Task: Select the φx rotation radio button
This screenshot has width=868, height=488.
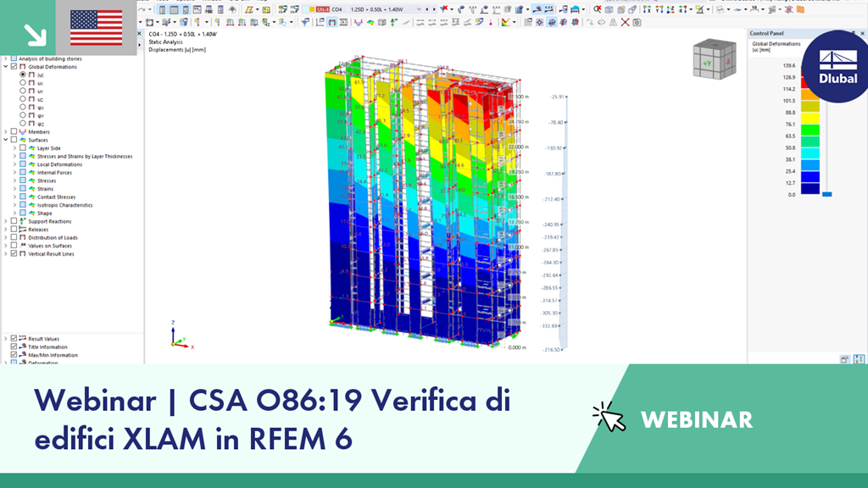Action: (23, 108)
